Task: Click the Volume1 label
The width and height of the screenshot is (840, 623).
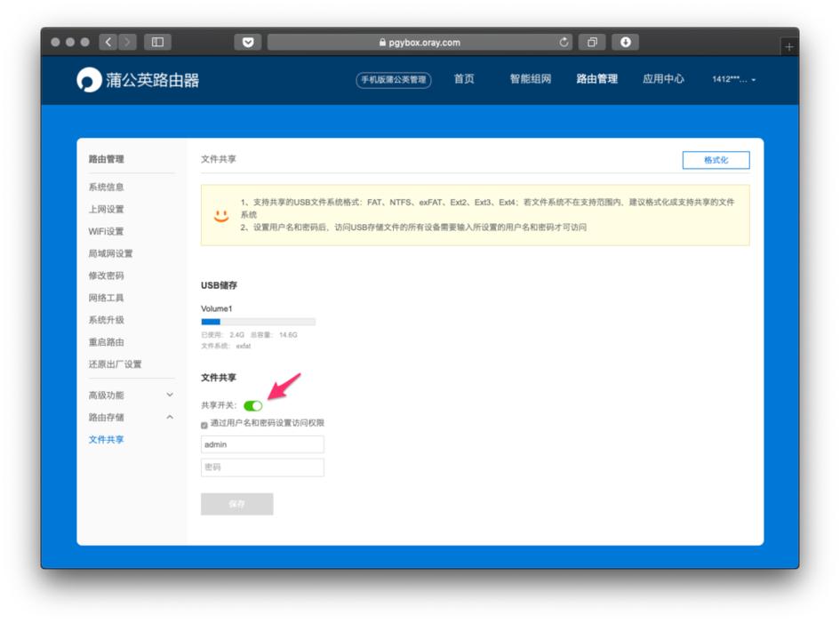Action: (216, 308)
